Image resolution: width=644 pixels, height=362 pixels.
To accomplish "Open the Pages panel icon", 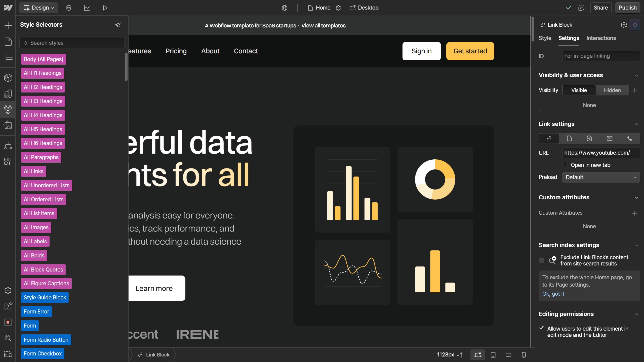I will [8, 41].
